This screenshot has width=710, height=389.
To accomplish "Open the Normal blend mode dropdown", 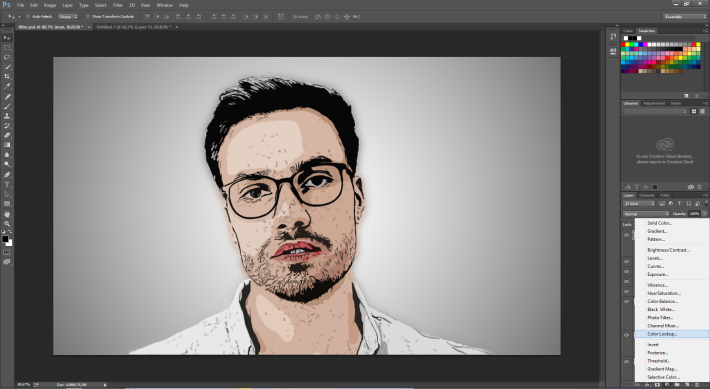I will 646,214.
